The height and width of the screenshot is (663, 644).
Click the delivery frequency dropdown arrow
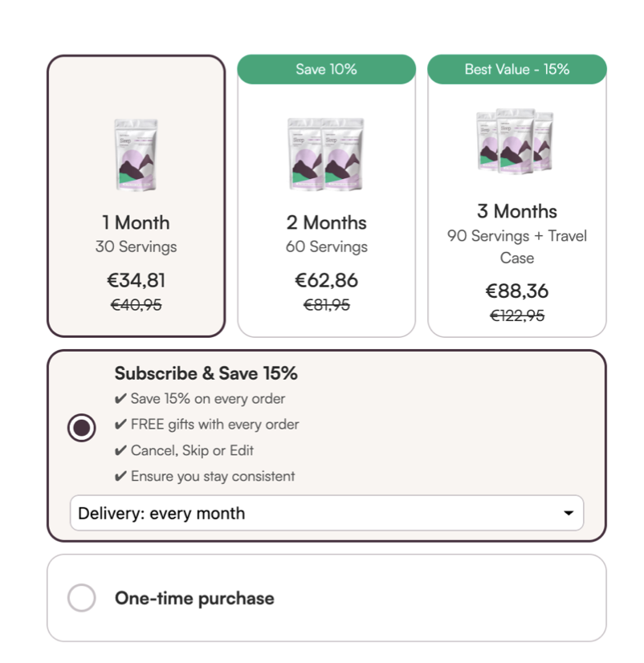(x=569, y=513)
